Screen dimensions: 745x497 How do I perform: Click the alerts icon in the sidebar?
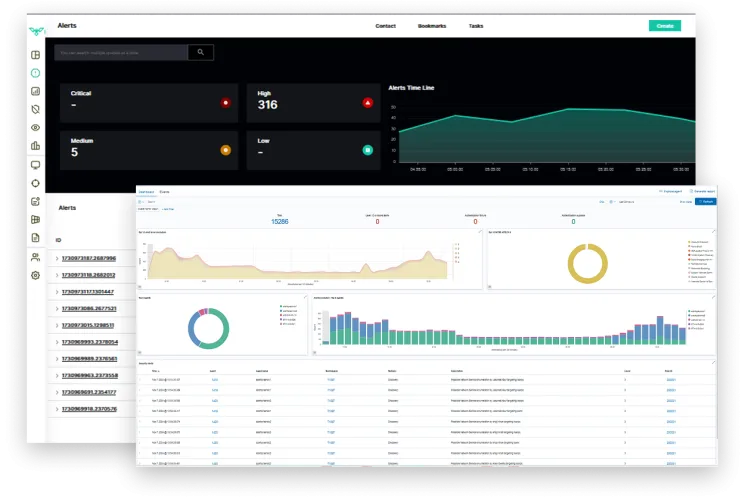(x=35, y=73)
